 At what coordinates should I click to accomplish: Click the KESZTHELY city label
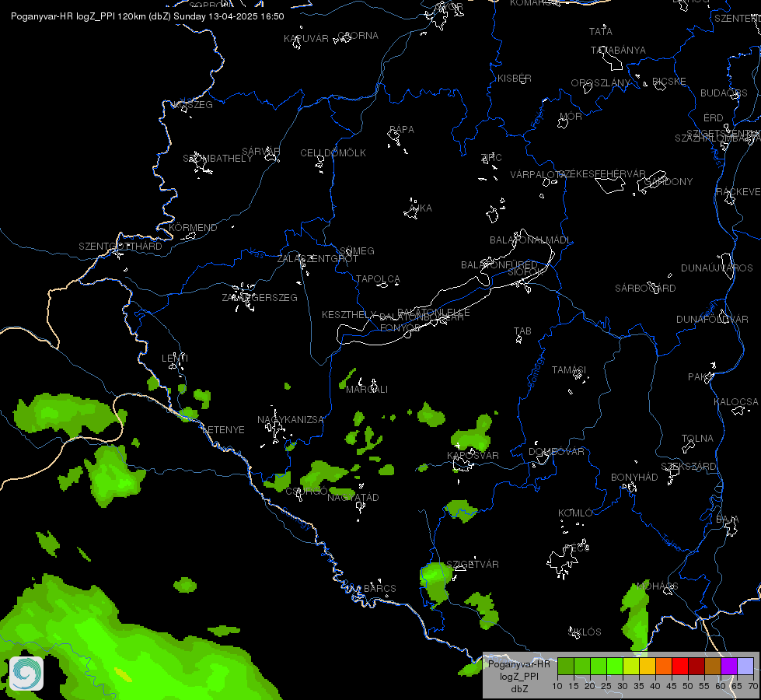click(x=349, y=315)
